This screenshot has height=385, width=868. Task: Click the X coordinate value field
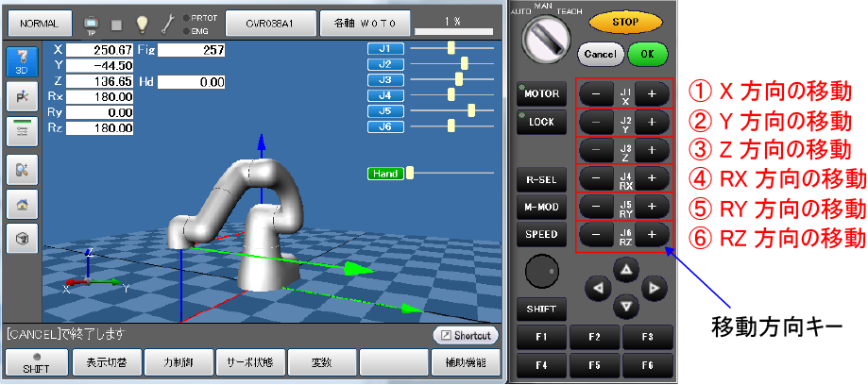pyautogui.click(x=99, y=49)
